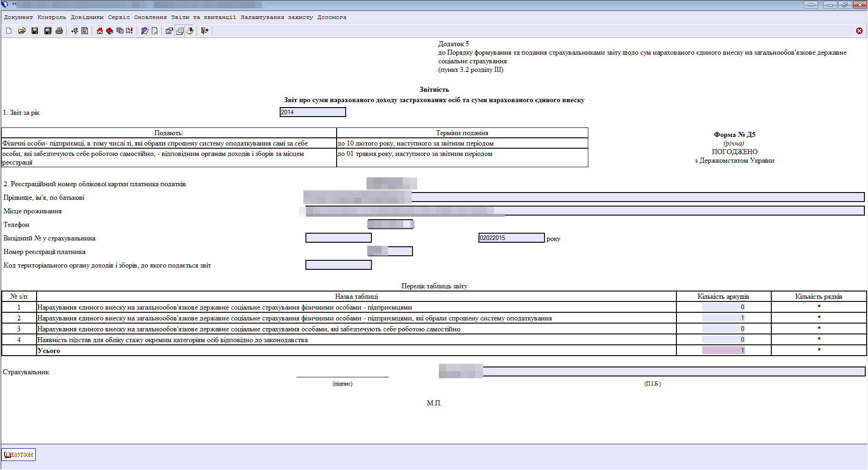The image size is (868, 470).
Task: Run the document check with the checkmark icon
Action: [x=84, y=31]
